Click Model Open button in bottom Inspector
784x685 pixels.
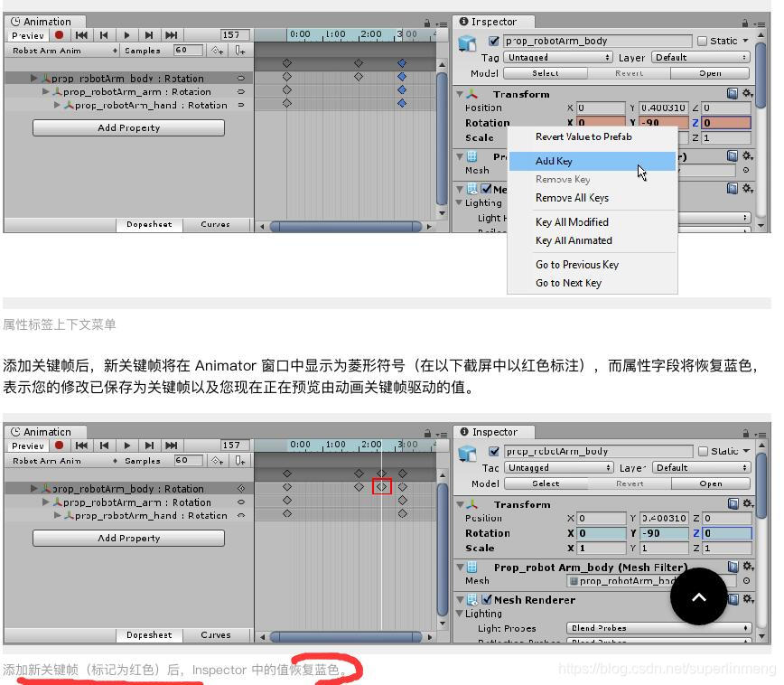point(711,483)
